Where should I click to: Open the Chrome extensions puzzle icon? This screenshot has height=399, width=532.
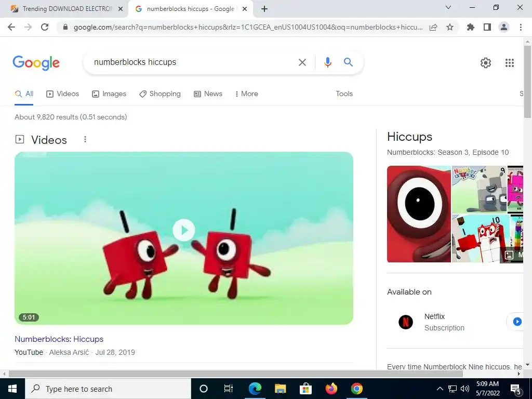click(x=471, y=27)
